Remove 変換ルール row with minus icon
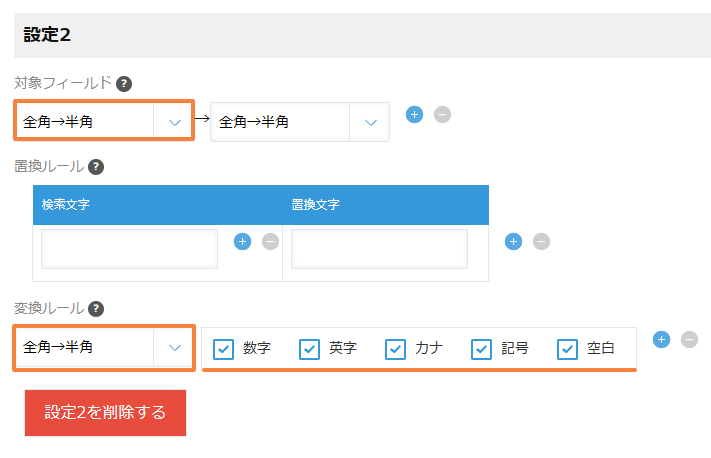The image size is (711, 458). 689,339
